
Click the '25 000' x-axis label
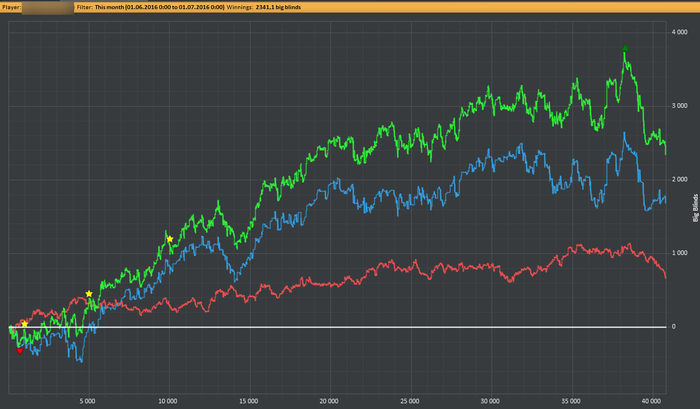click(x=409, y=401)
